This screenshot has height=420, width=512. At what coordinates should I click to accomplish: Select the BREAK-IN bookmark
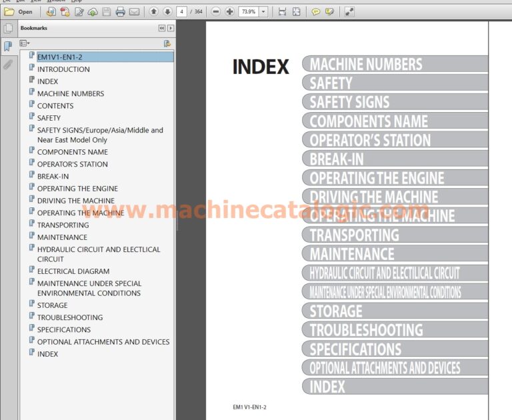tap(53, 177)
